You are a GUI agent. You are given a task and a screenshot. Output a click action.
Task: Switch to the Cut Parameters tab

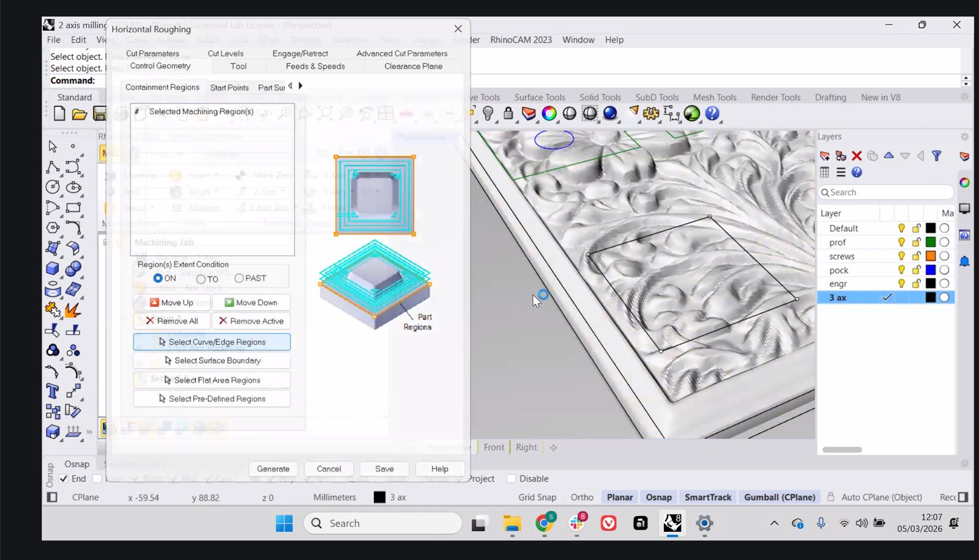click(x=152, y=54)
